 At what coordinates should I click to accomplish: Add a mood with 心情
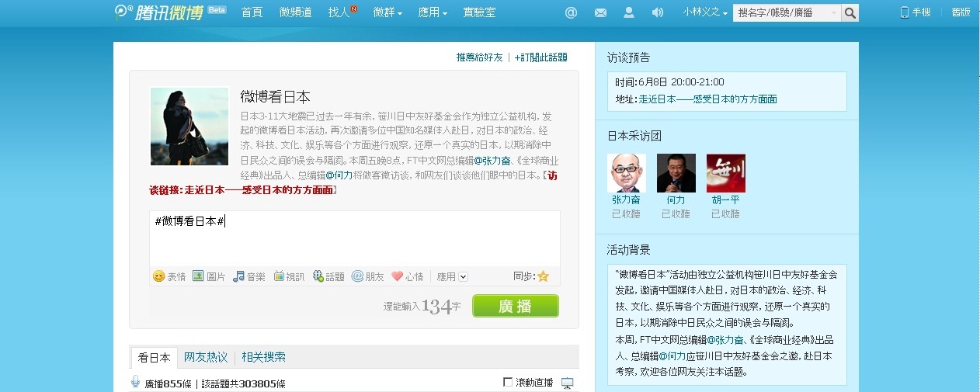[x=408, y=276]
